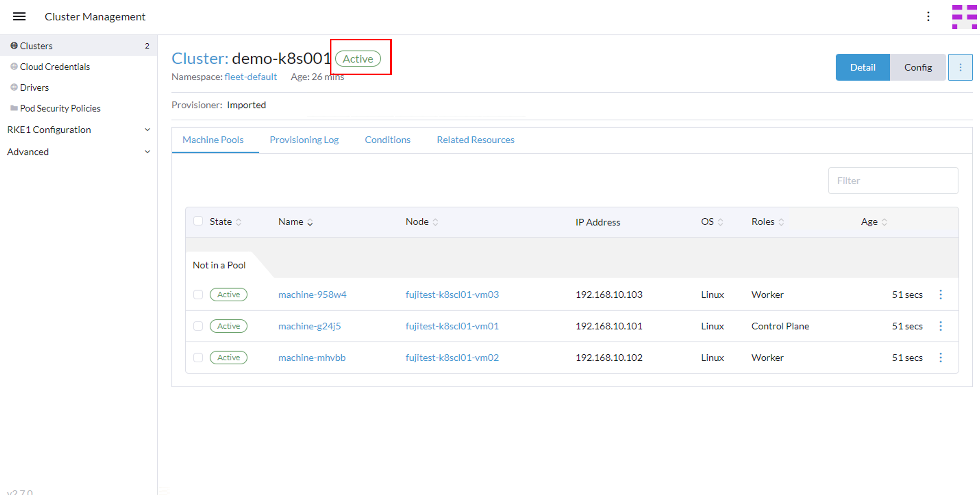Switch to the Machine Pools tab

(x=213, y=140)
